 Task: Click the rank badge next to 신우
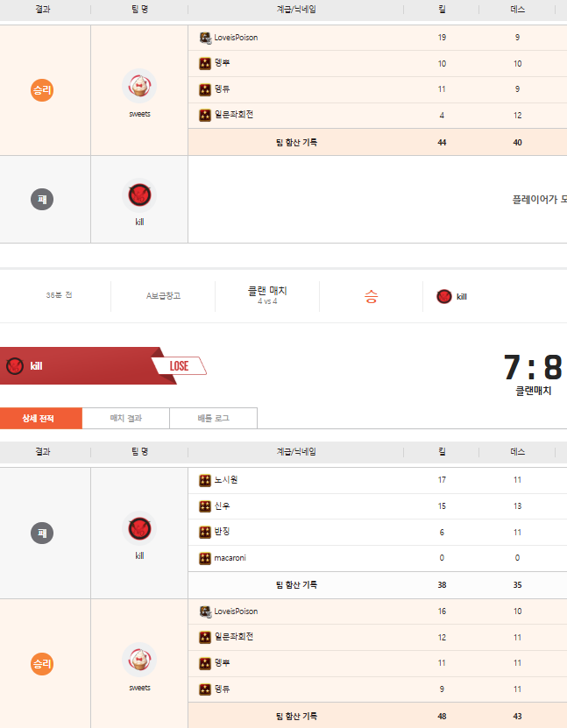[204, 506]
